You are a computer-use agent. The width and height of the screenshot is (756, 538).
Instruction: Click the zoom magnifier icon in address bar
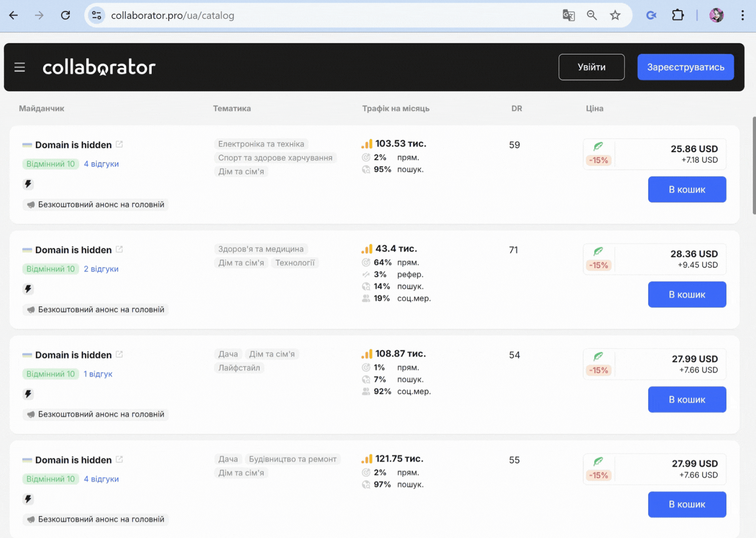click(x=592, y=15)
